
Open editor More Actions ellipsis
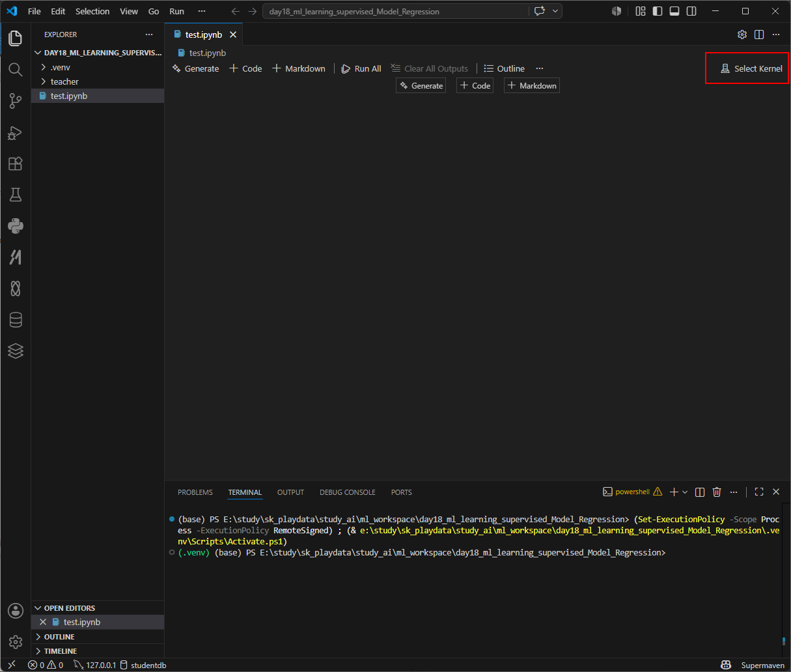tap(776, 35)
